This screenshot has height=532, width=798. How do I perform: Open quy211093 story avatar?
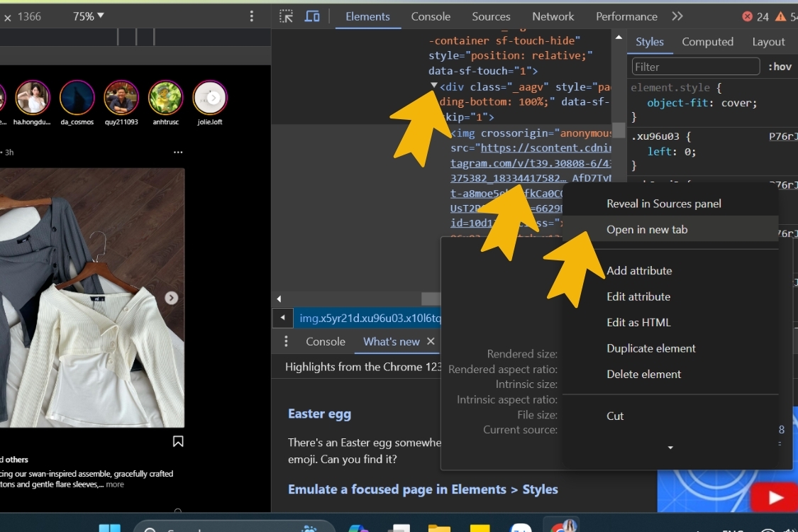[x=121, y=97]
